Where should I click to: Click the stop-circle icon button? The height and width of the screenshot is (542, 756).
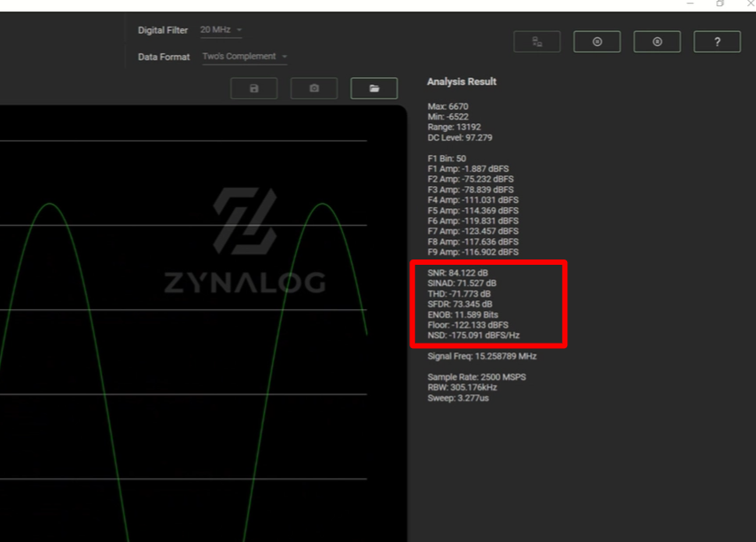click(x=596, y=42)
